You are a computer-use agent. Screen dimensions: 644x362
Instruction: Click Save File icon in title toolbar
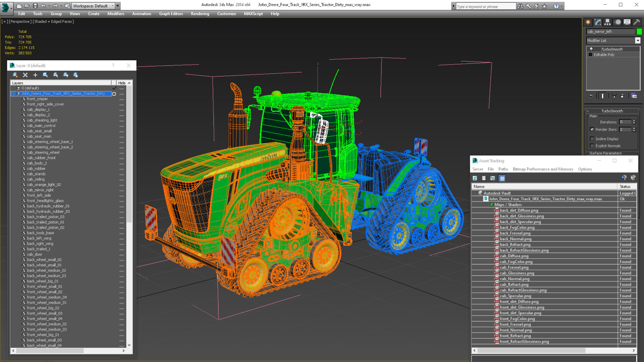(35, 6)
